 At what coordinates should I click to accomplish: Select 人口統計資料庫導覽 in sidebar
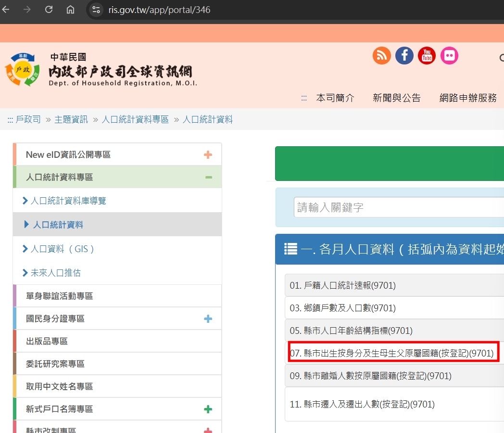(68, 201)
